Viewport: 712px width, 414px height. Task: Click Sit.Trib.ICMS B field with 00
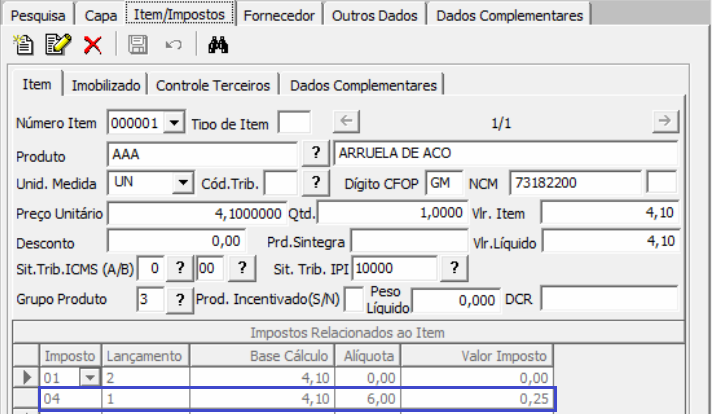(210, 268)
